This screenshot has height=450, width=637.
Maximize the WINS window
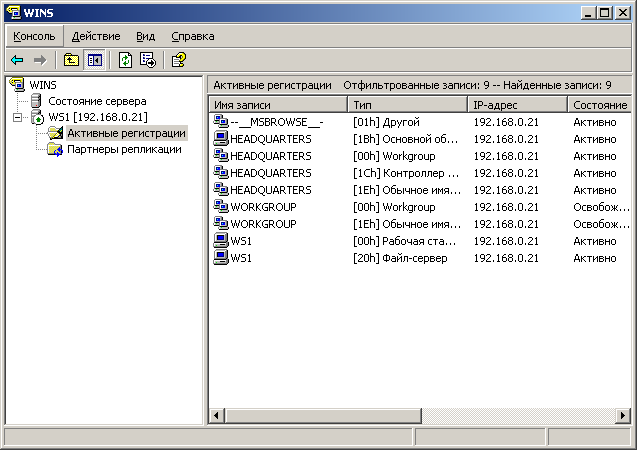(x=604, y=13)
